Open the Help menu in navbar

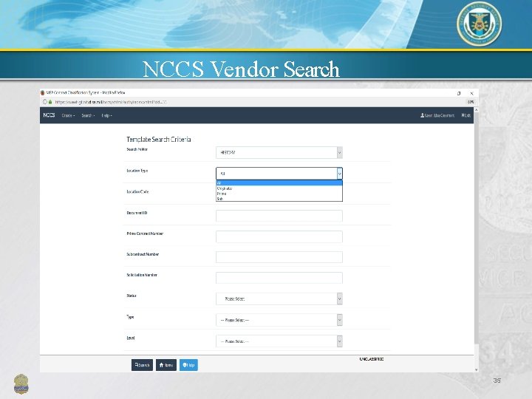point(106,115)
